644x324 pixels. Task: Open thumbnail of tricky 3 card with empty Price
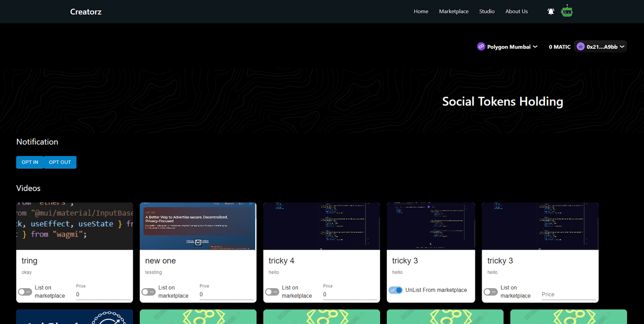(x=540, y=226)
